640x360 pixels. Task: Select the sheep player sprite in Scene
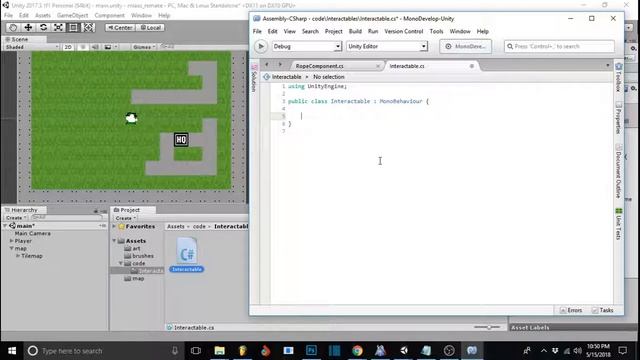coord(131,118)
